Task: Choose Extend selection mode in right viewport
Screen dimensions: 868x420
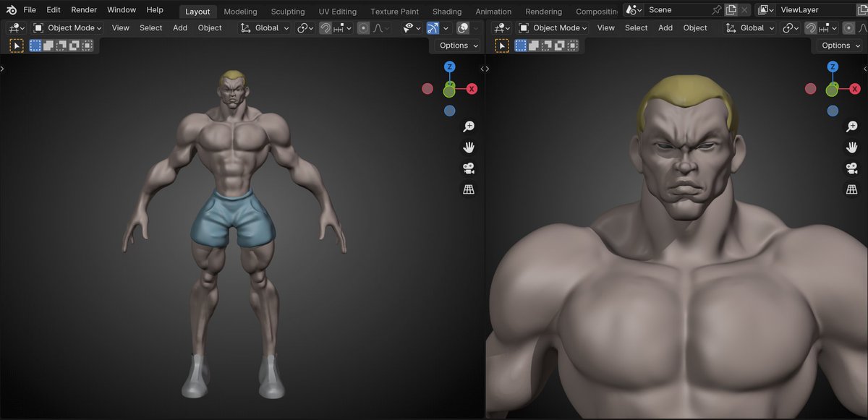Action: [x=533, y=46]
